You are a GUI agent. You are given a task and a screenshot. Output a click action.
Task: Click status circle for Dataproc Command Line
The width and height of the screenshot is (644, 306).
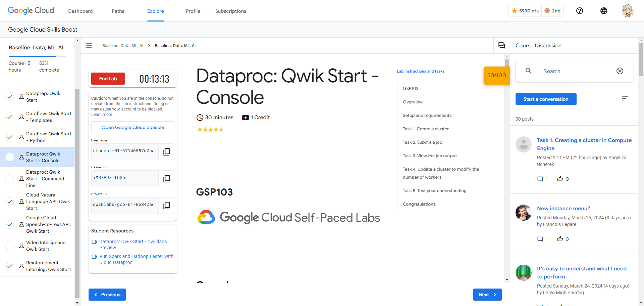tap(10, 179)
